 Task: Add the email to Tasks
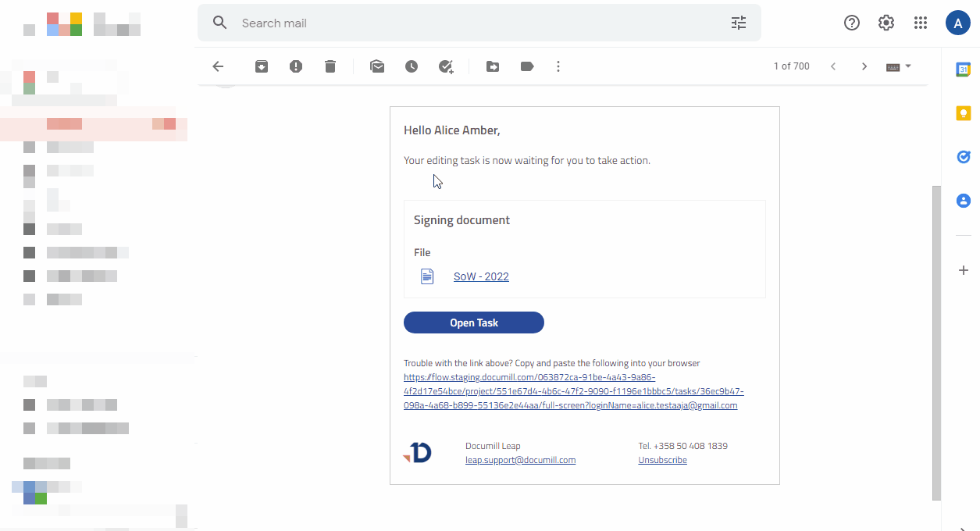coord(446,66)
